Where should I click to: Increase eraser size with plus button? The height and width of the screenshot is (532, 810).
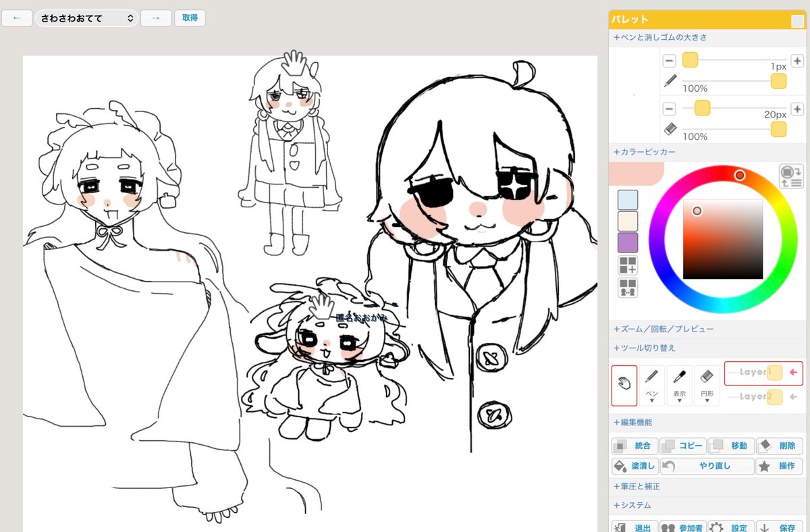797,109
